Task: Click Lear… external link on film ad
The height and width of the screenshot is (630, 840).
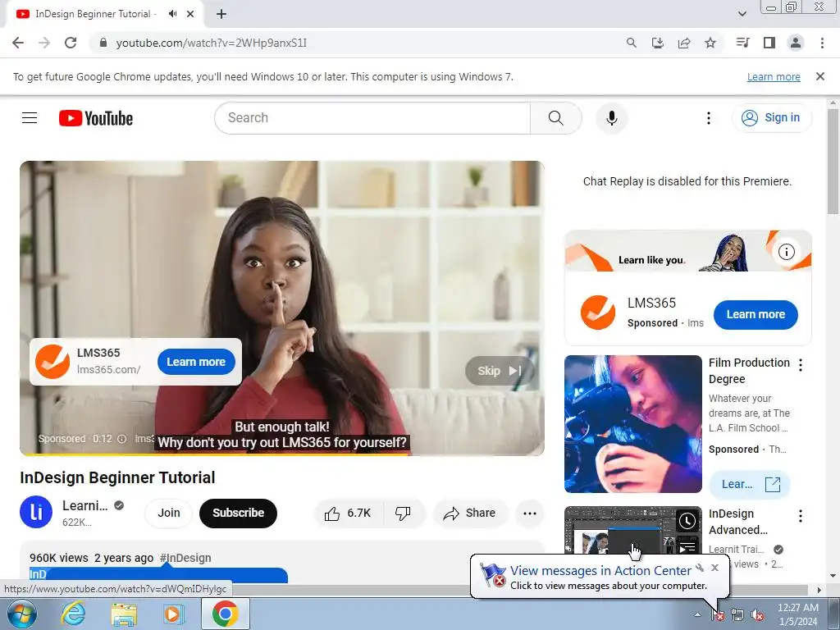Action: (x=750, y=484)
